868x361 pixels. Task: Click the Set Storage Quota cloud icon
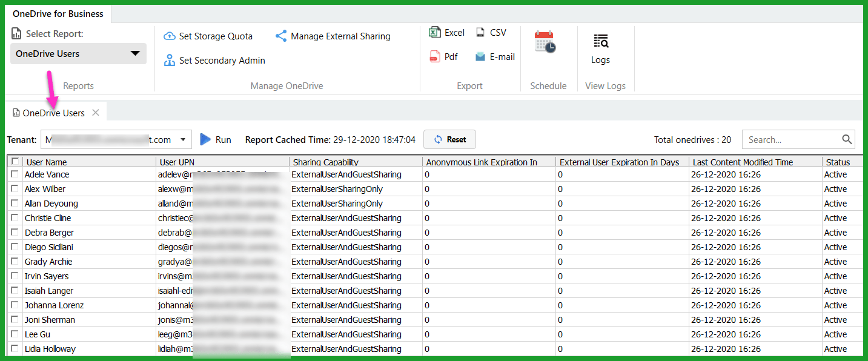[170, 36]
